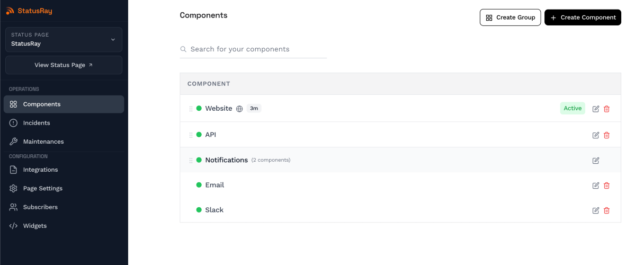Click the Create Component button
This screenshot has width=644, height=265.
click(x=583, y=17)
